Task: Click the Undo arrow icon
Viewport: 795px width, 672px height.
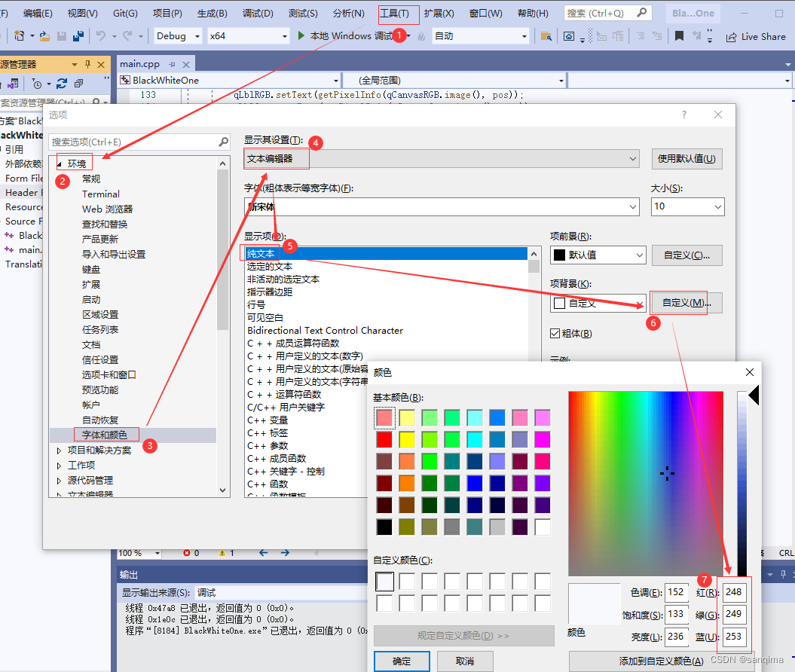Action: click(101, 36)
